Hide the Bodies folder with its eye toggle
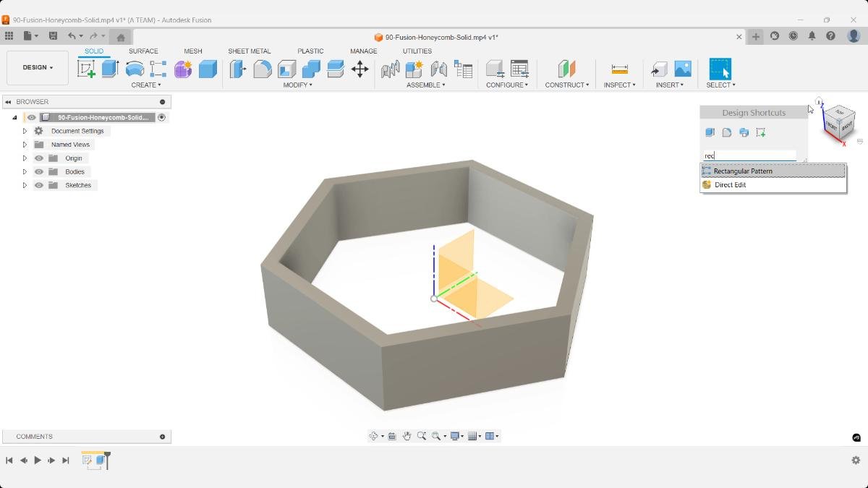868x488 pixels. (39, 171)
